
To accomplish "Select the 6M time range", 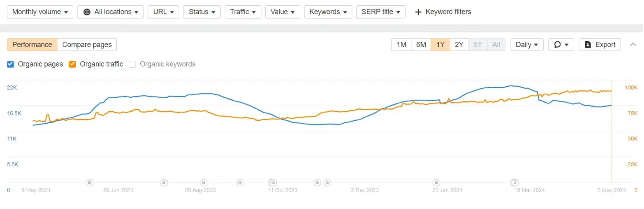I will click(x=421, y=45).
